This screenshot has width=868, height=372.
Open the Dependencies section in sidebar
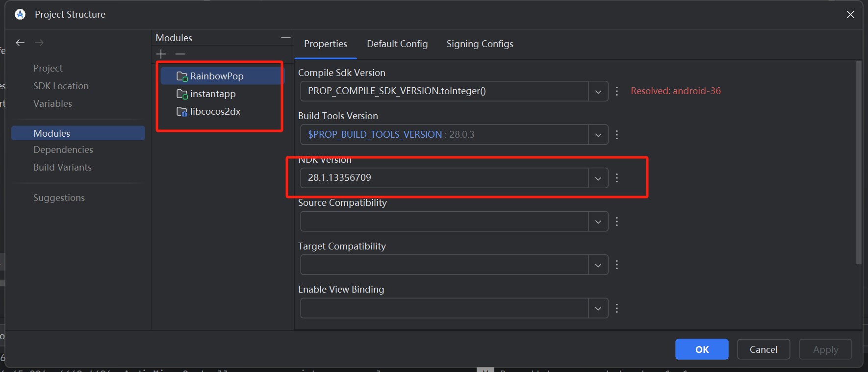(x=63, y=150)
